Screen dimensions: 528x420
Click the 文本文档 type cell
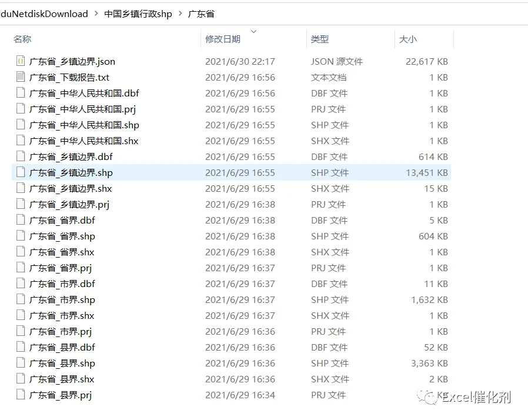[x=328, y=77]
